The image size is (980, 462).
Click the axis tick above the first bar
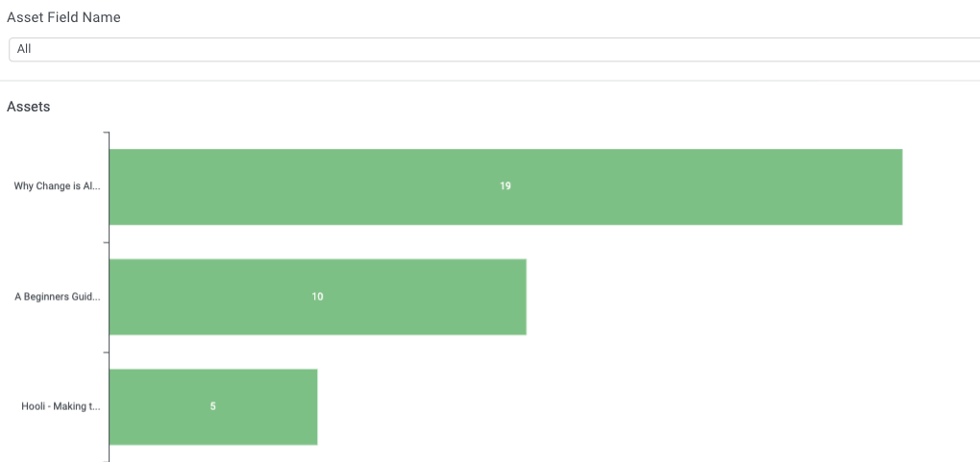click(x=107, y=133)
